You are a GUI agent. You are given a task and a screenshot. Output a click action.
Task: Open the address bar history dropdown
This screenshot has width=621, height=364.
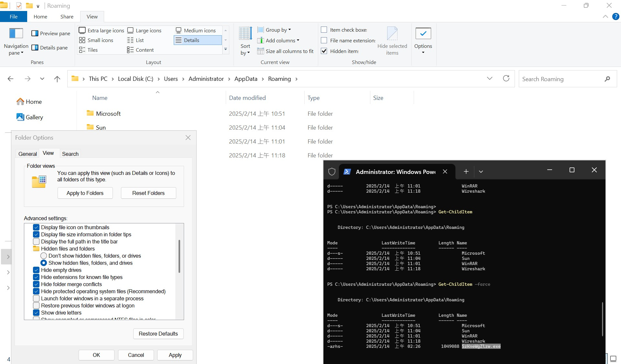pos(490,79)
